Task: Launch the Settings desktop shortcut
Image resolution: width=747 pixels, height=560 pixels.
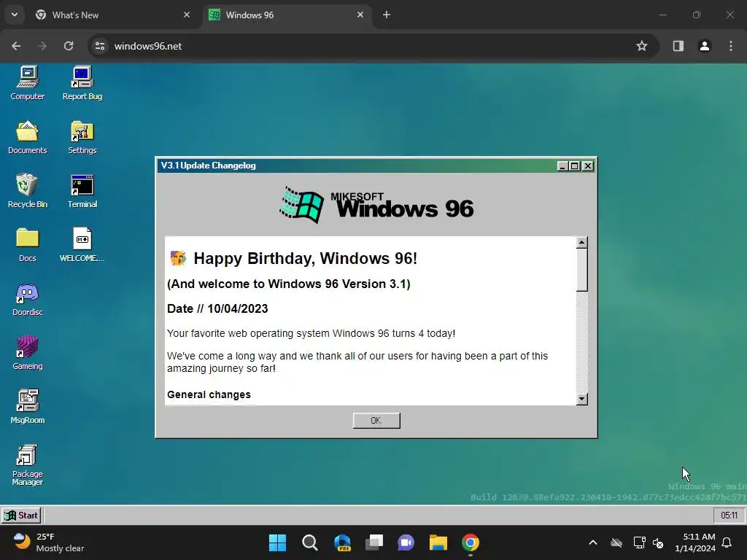Action: click(82, 137)
